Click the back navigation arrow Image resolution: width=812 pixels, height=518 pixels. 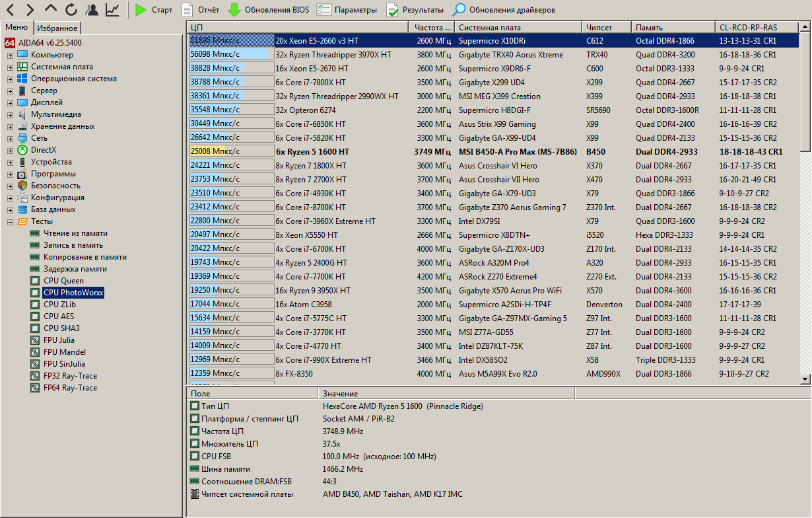point(11,10)
